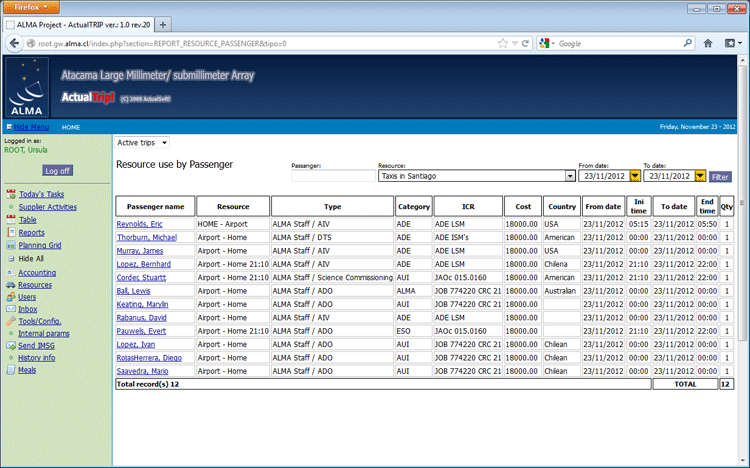Click the Users icon in sidebar
Viewport: 750px width, 468px height.
click(10, 297)
